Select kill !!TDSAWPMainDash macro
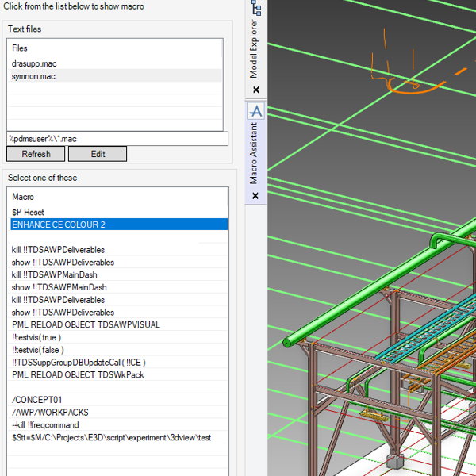476x476 pixels. [119, 274]
